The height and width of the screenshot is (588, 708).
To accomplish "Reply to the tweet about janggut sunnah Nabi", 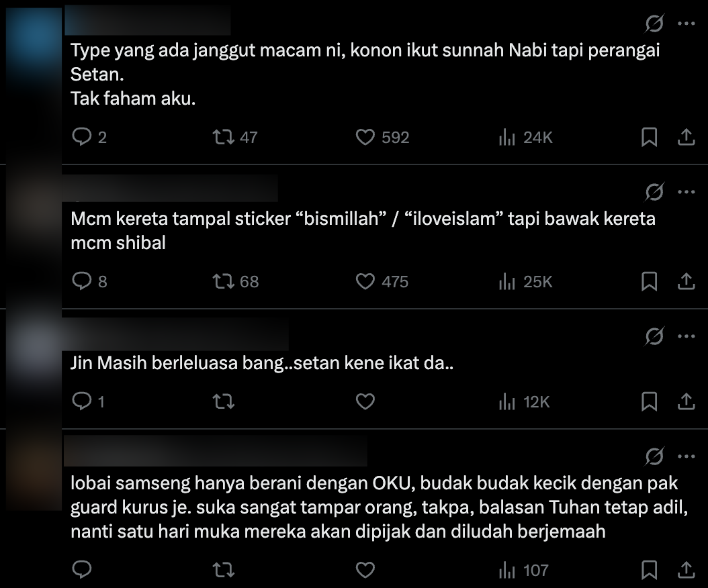I will pos(81,138).
